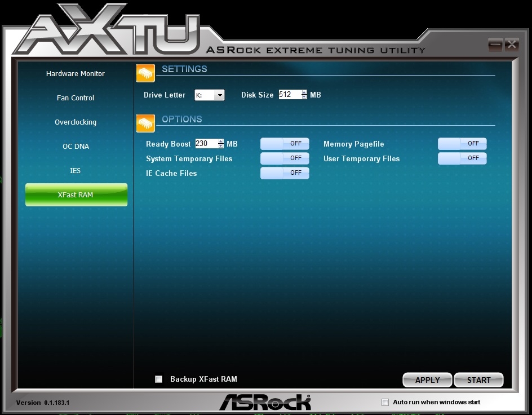Image resolution: width=532 pixels, height=415 pixels.
Task: Toggle the Ready Boost switch
Action: [285, 144]
